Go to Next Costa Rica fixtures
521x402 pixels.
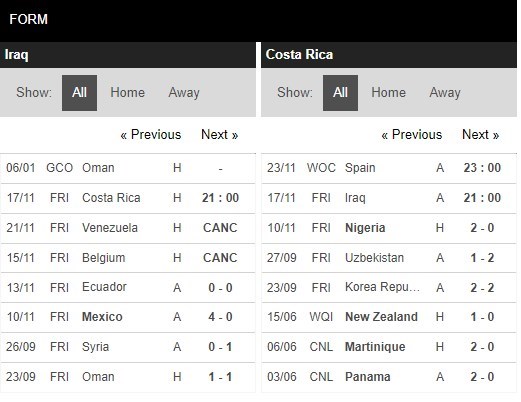pyautogui.click(x=480, y=135)
